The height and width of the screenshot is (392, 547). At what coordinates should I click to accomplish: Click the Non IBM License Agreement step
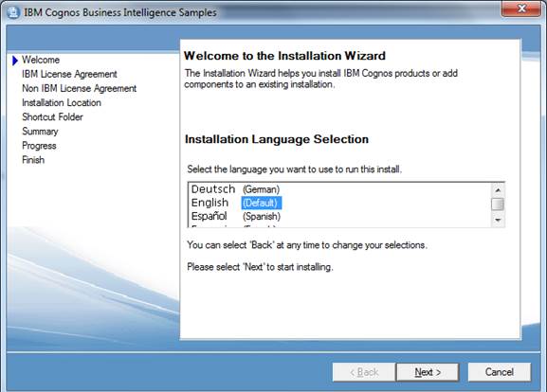click(80, 88)
